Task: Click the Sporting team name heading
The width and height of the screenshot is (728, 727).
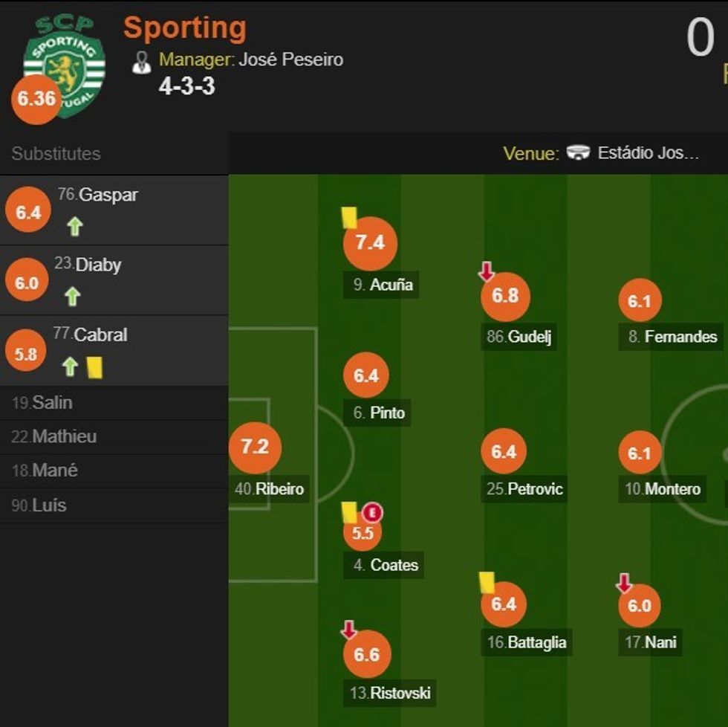Action: pos(184,28)
